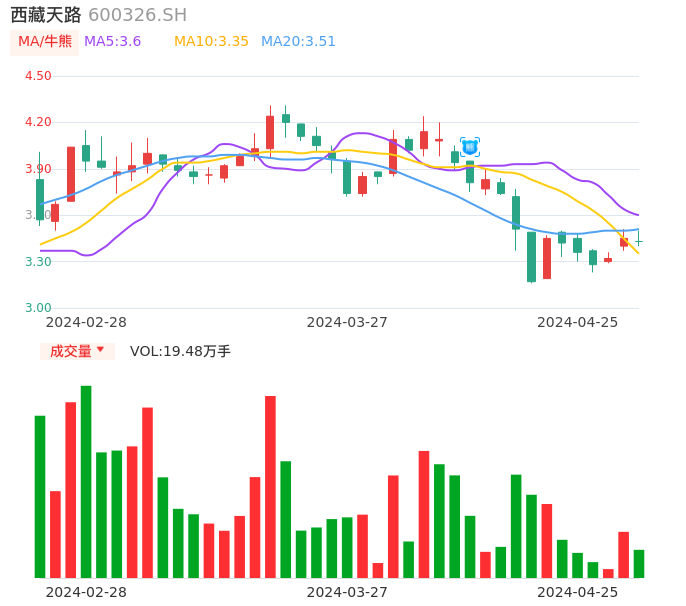Viewport: 686px width, 606px height.
Task: Click the 600326.SH stock code
Action: pyautogui.click(x=137, y=15)
